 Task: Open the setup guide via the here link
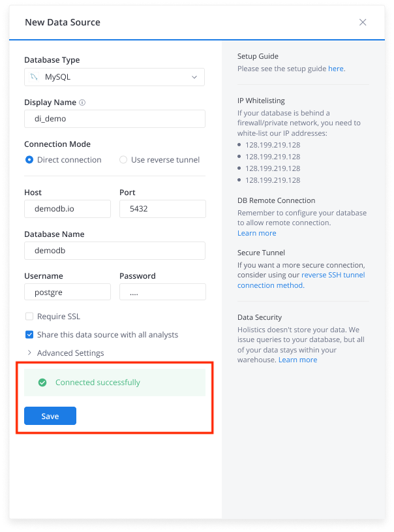pos(335,68)
